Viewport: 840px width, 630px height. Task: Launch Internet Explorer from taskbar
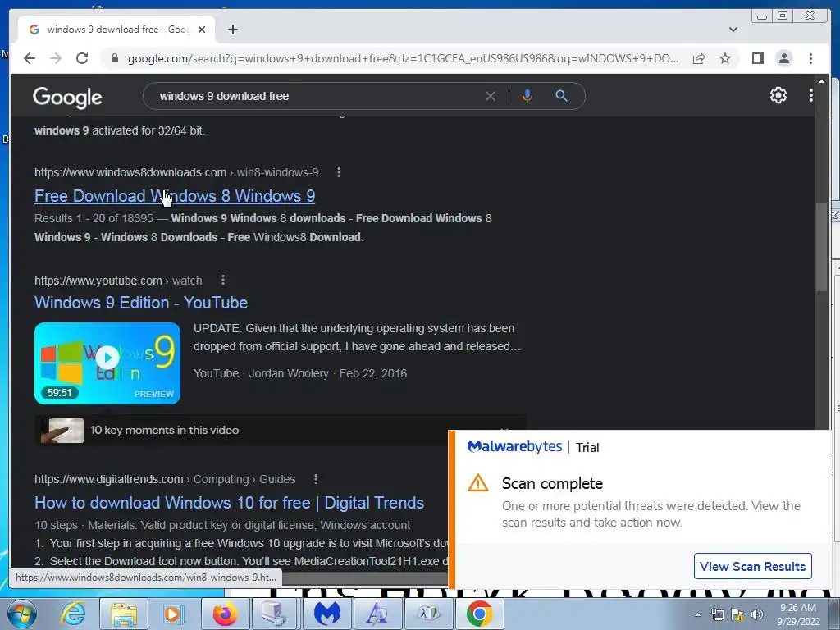[x=73, y=614]
